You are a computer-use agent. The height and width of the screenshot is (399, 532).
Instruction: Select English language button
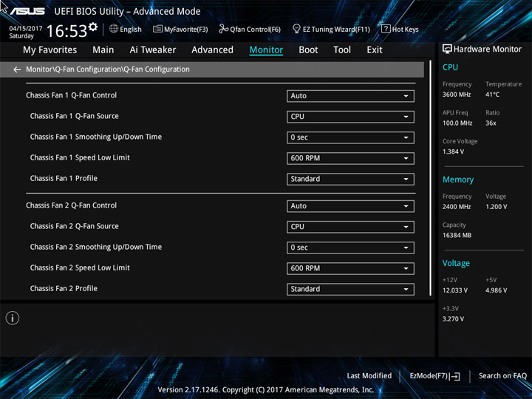tap(126, 29)
